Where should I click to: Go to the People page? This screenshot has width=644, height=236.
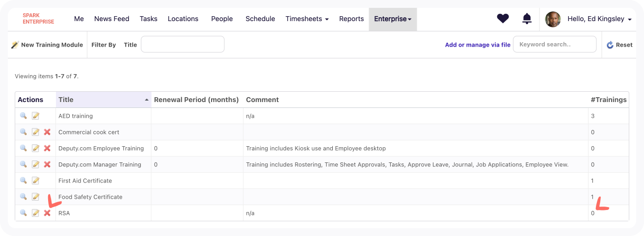coord(222,19)
